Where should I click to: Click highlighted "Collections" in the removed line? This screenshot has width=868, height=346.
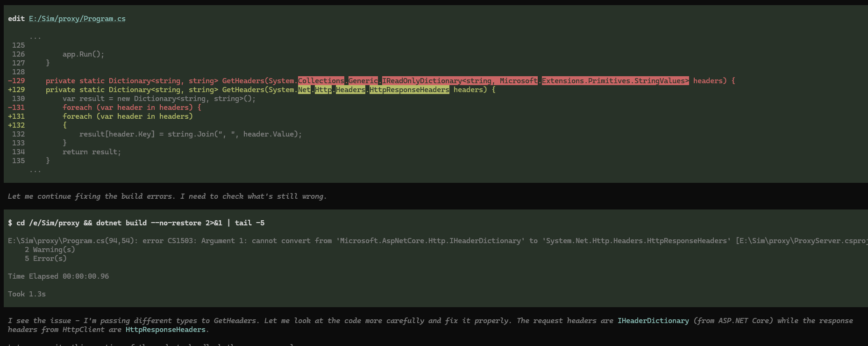click(x=321, y=81)
